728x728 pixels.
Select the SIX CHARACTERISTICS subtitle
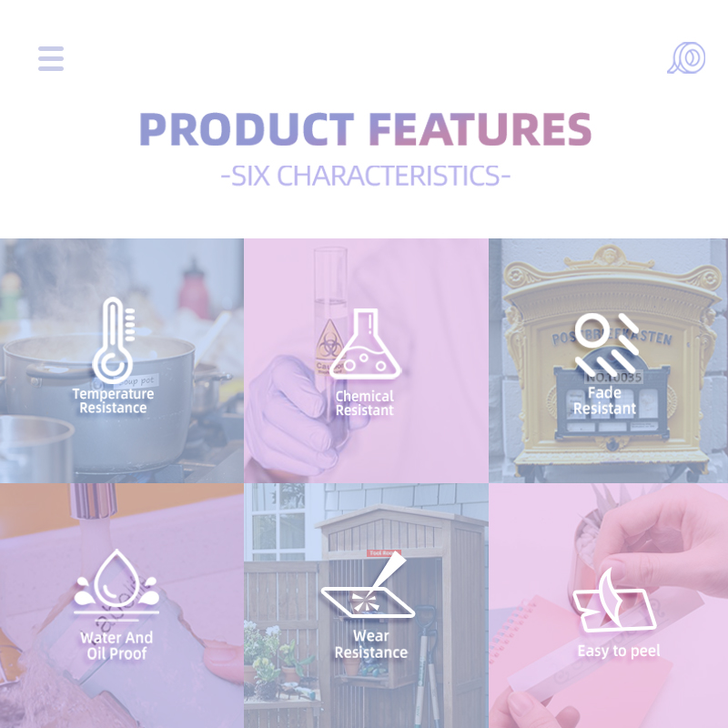pyautogui.click(x=366, y=176)
